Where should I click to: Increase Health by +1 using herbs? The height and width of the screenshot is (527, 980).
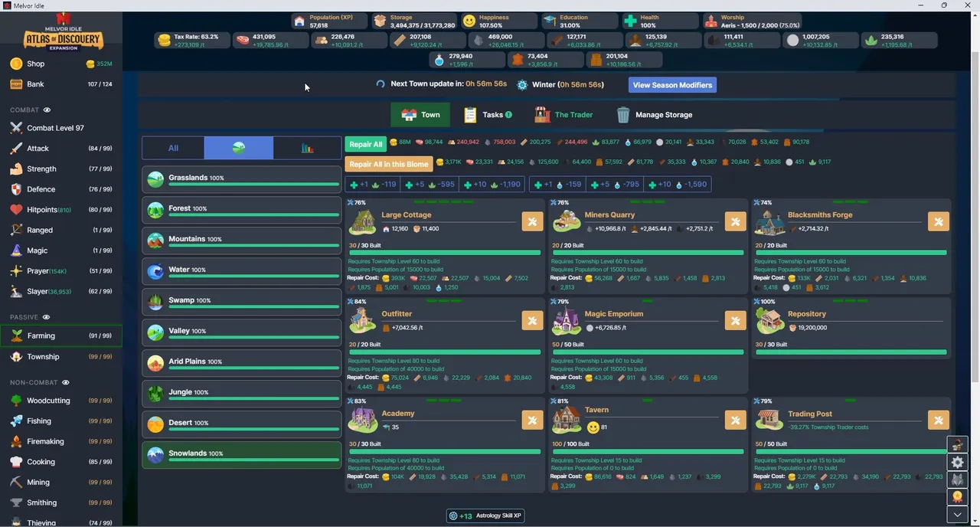(372, 185)
